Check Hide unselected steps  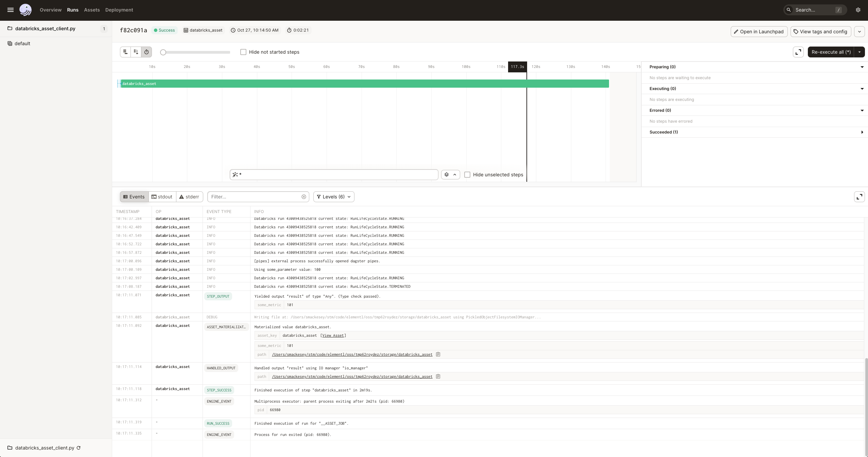(468, 175)
